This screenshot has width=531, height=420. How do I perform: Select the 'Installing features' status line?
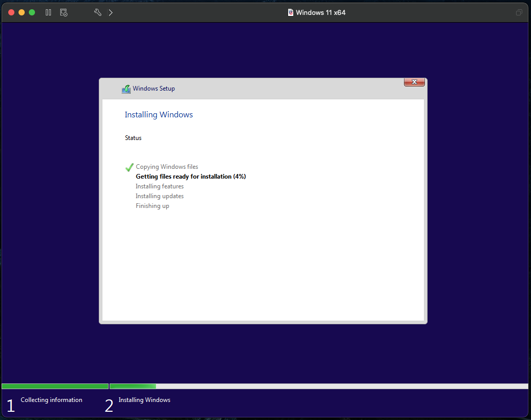[160, 186]
